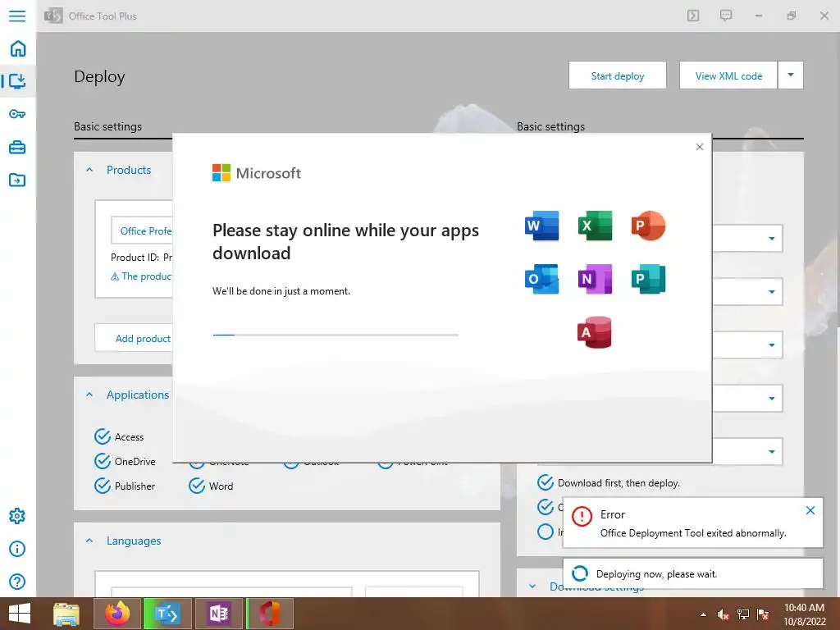Open the dropdown arrow beside View XML code
Image resolution: width=840 pixels, height=630 pixels.
coord(791,75)
